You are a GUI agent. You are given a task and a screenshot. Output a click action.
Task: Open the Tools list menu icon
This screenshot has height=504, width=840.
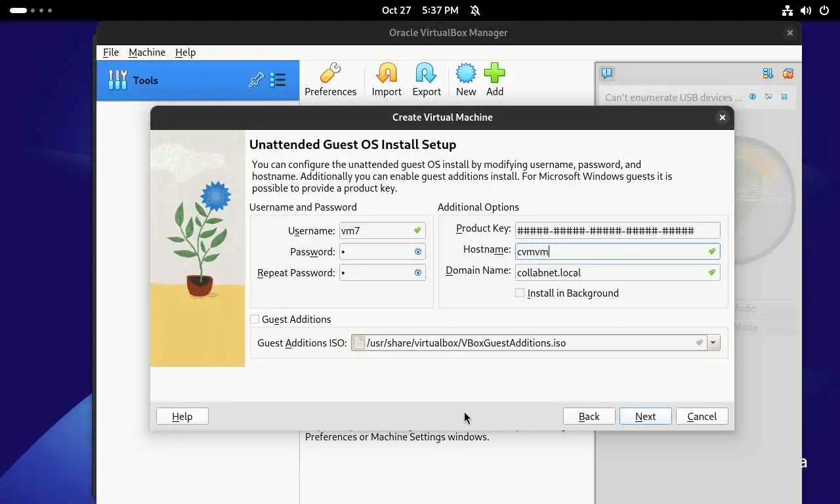click(x=278, y=80)
